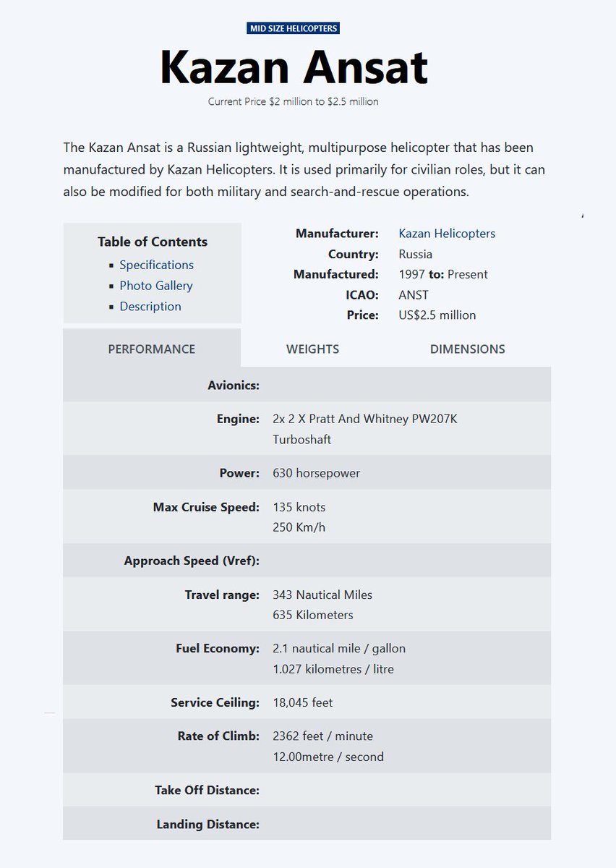Select 2362 feet / minute climb rate
The height and width of the screenshot is (868, 616).
point(323,736)
